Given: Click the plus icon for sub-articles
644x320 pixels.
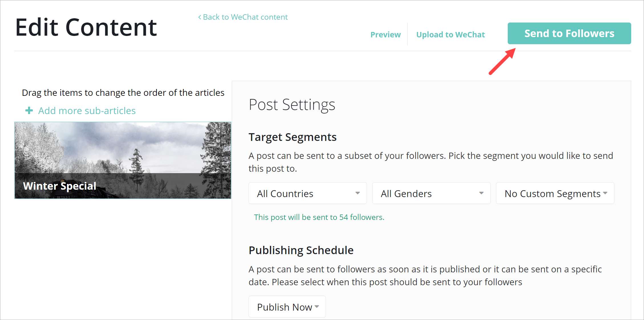Looking at the screenshot, I should tap(29, 111).
